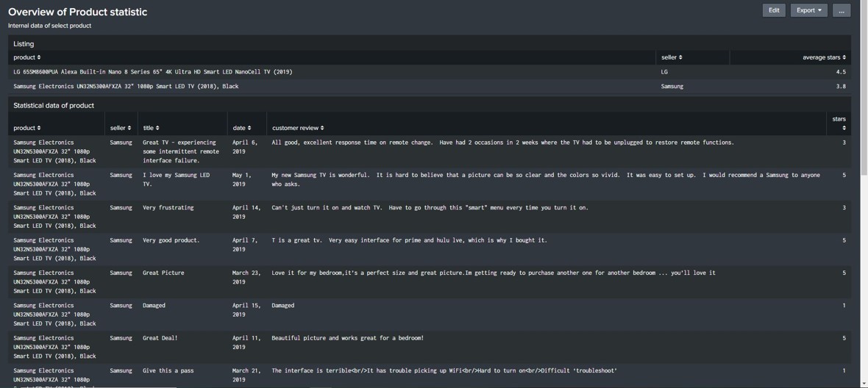Click review title 'Very good product.'
The width and height of the screenshot is (868, 388).
tap(171, 240)
